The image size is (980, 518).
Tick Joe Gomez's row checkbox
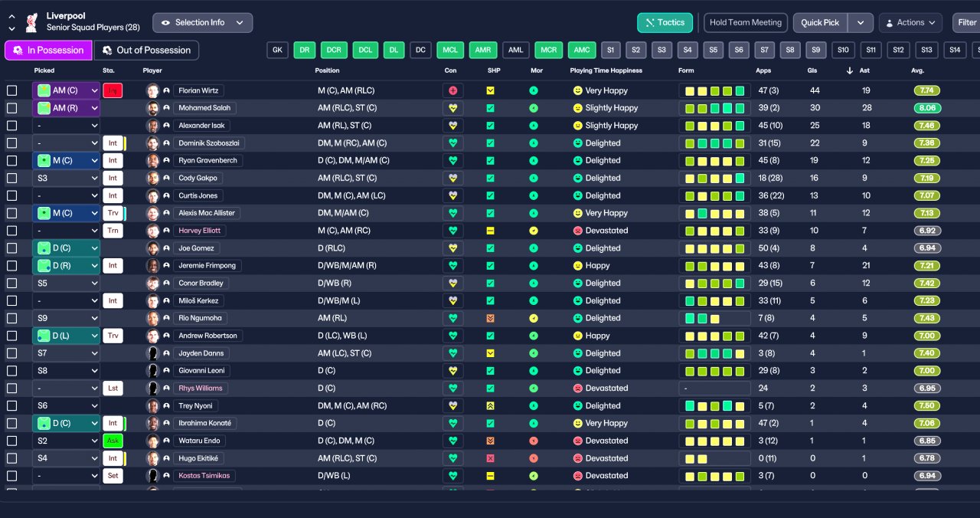pyautogui.click(x=11, y=248)
